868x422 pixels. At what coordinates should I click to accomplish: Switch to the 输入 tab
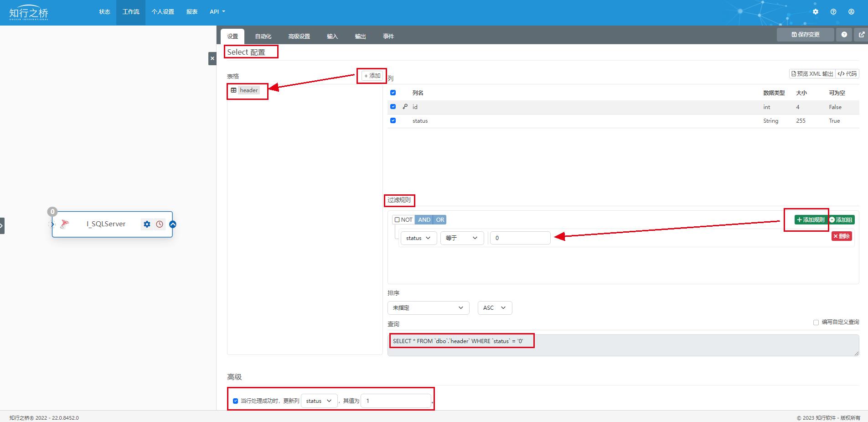pyautogui.click(x=332, y=36)
